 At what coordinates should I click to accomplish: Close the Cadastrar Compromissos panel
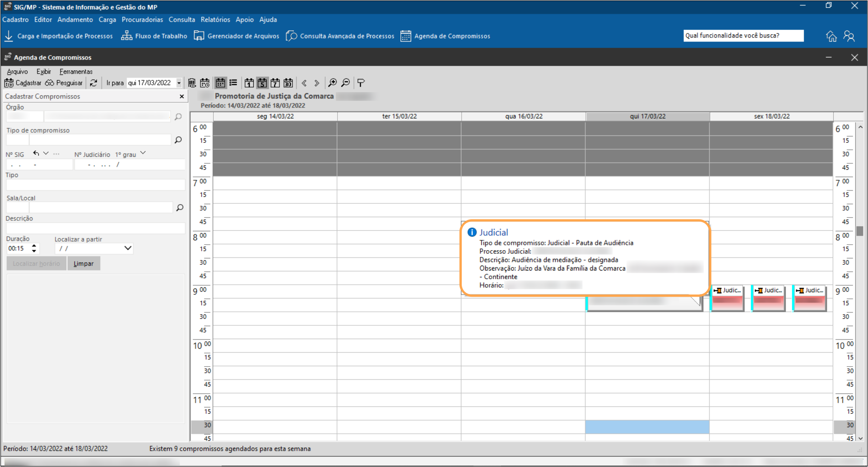182,96
